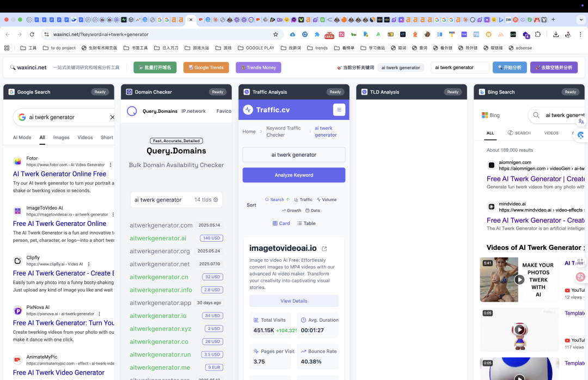Open the 游戏大站 bookmarks folder

coord(197,48)
